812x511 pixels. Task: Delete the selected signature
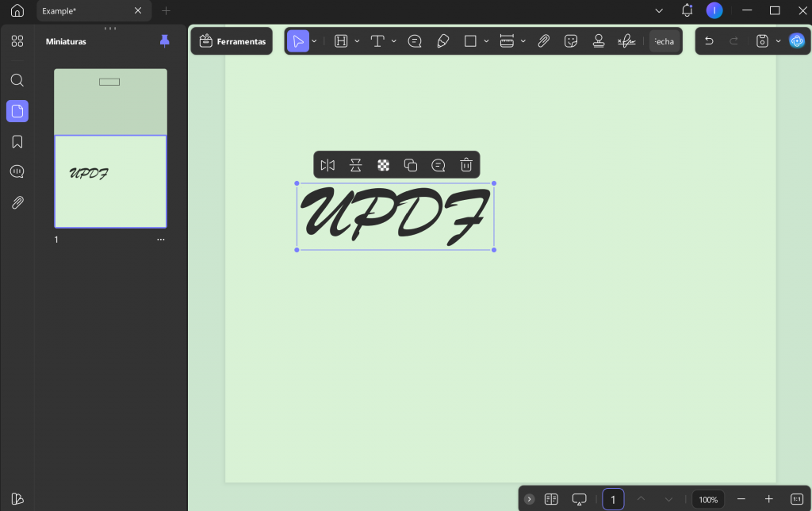click(466, 165)
